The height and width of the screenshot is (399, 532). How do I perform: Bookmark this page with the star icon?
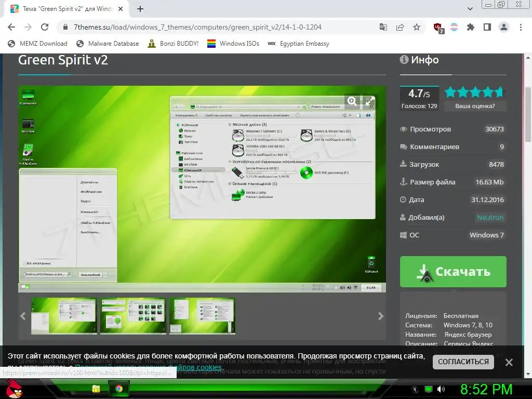click(x=417, y=27)
